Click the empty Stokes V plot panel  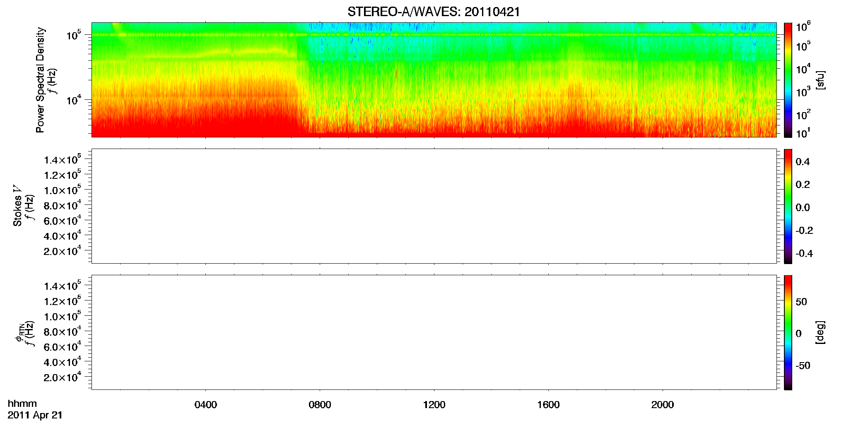[434, 206]
